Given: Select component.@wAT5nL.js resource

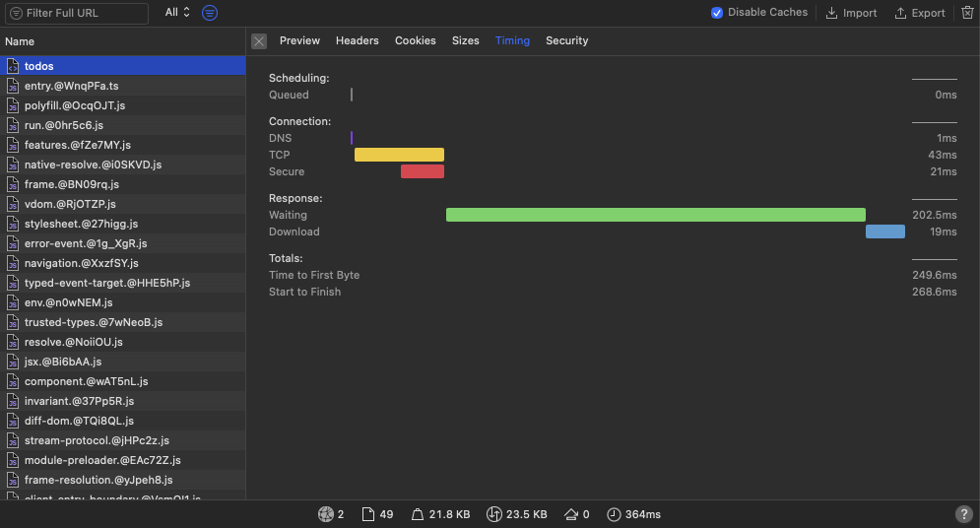Looking at the screenshot, I should [x=122, y=381].
